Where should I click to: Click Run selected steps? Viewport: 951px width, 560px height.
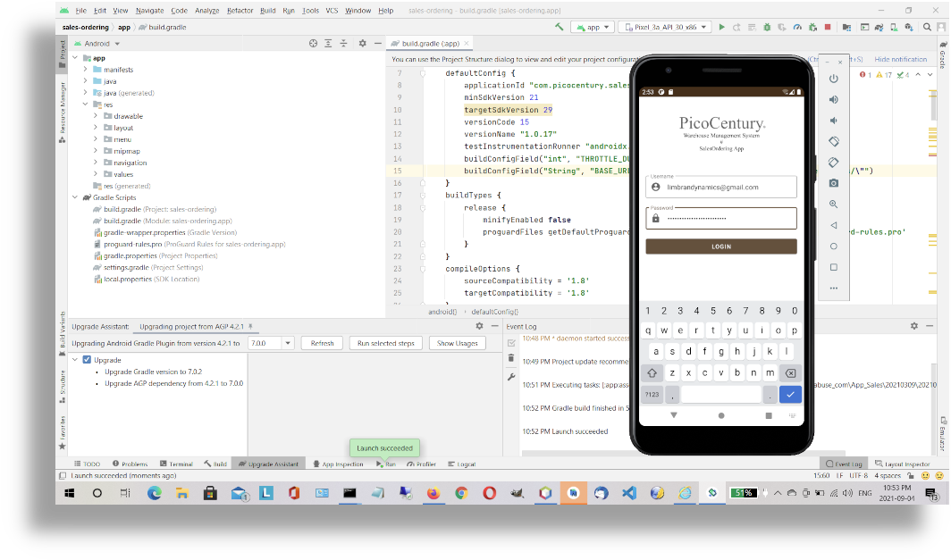[x=386, y=343]
